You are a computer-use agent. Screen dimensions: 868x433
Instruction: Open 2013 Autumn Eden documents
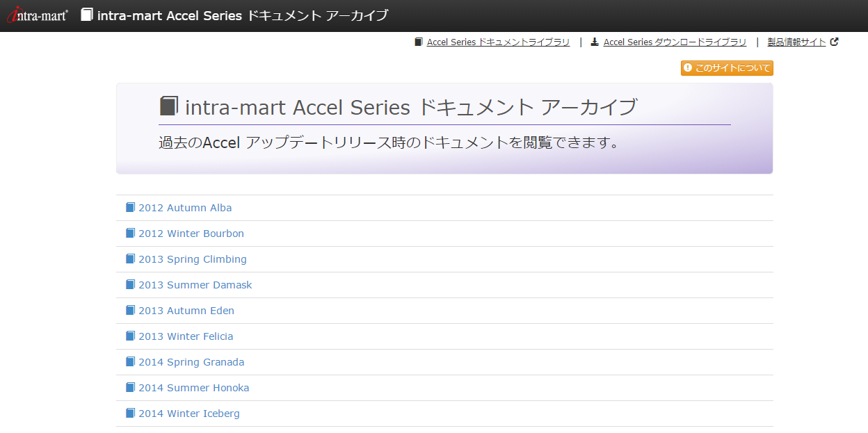coord(186,311)
